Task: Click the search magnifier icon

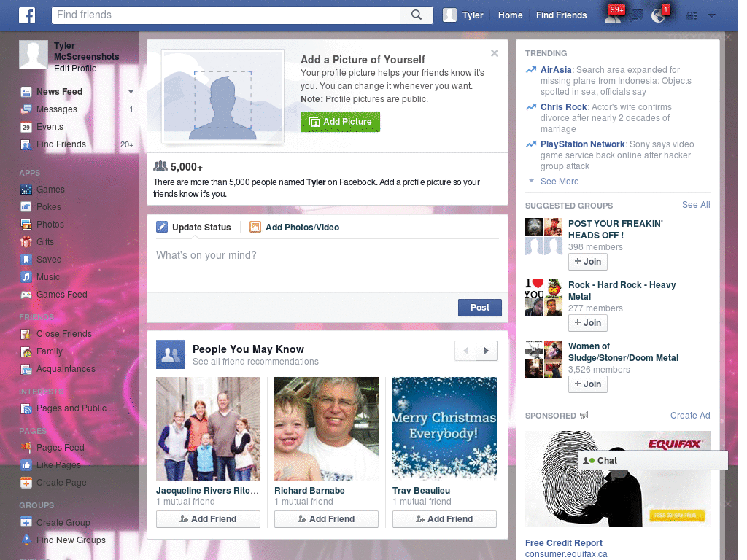Action: coord(417,15)
